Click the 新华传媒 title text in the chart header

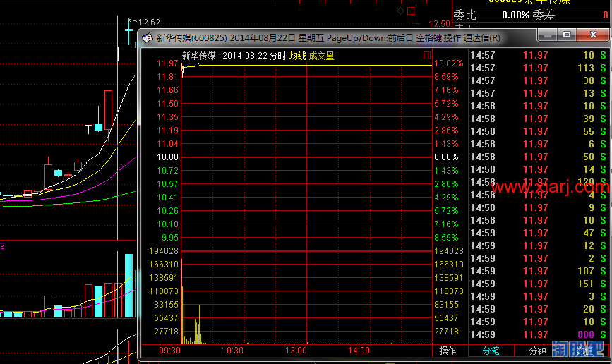pyautogui.click(x=198, y=56)
